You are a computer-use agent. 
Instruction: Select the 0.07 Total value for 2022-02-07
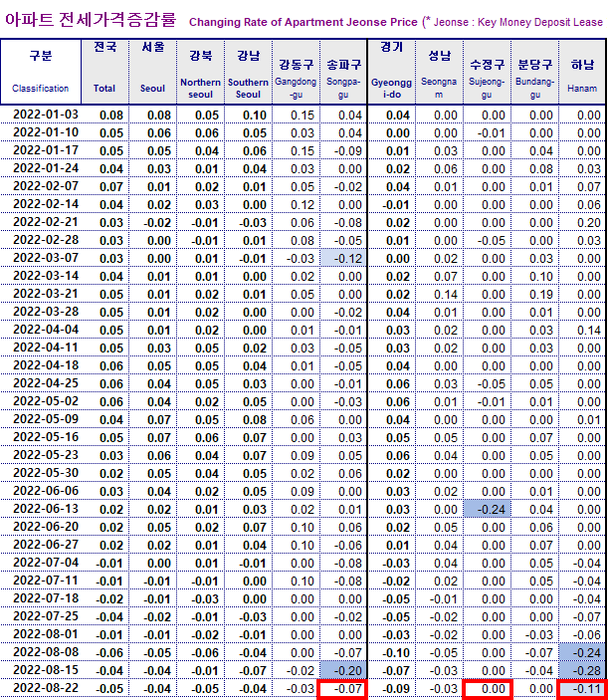click(111, 186)
